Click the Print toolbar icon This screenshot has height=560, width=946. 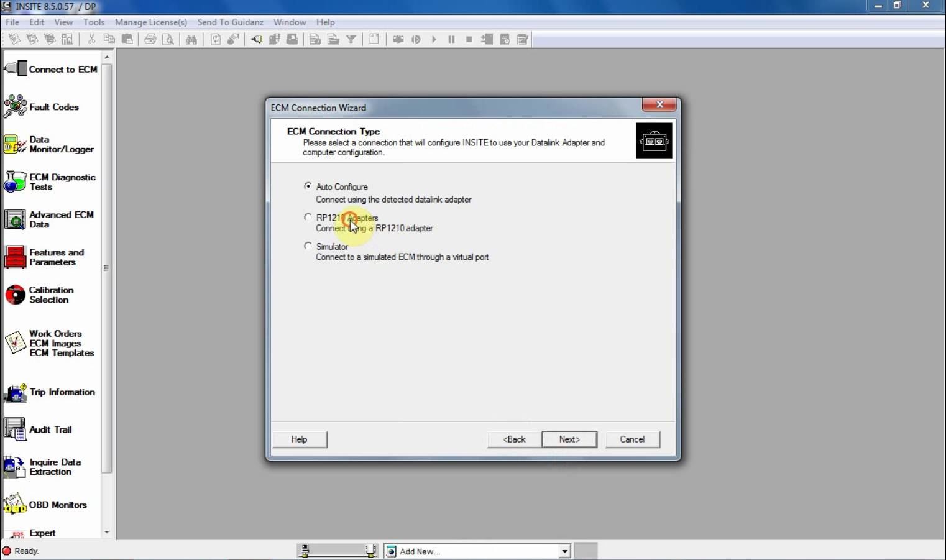click(150, 39)
